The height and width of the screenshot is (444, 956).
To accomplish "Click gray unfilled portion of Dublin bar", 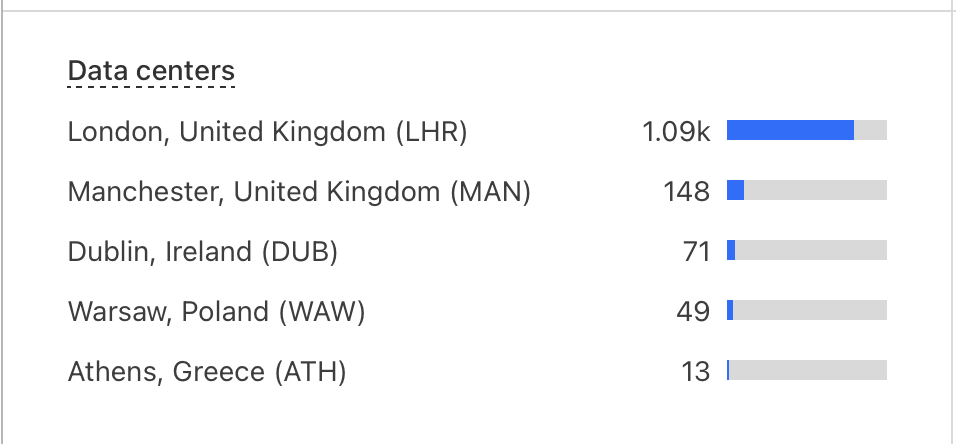I will 811,250.
